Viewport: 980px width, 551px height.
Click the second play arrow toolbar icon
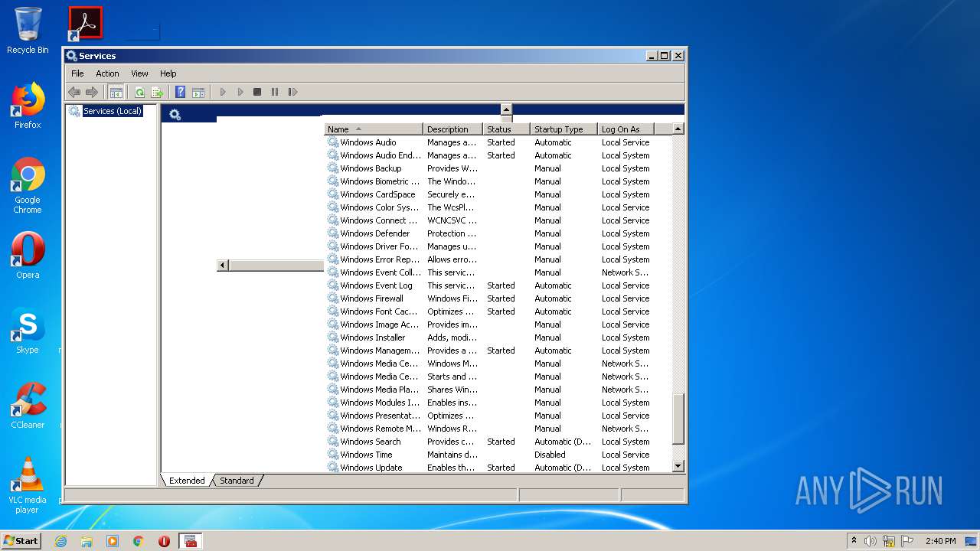click(x=240, y=92)
